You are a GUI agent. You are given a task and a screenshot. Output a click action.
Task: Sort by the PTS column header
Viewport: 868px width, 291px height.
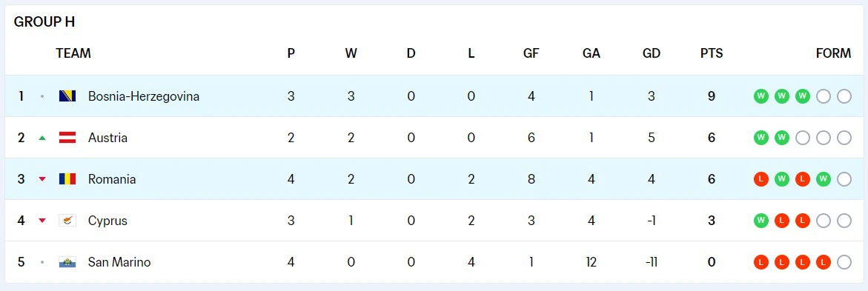click(x=712, y=53)
